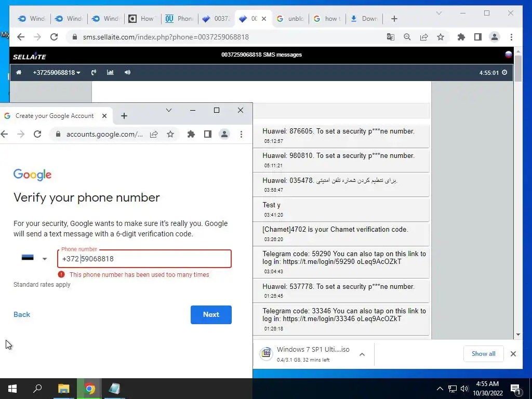
Task: Click the Russian flag language icon
Action: (508, 55)
